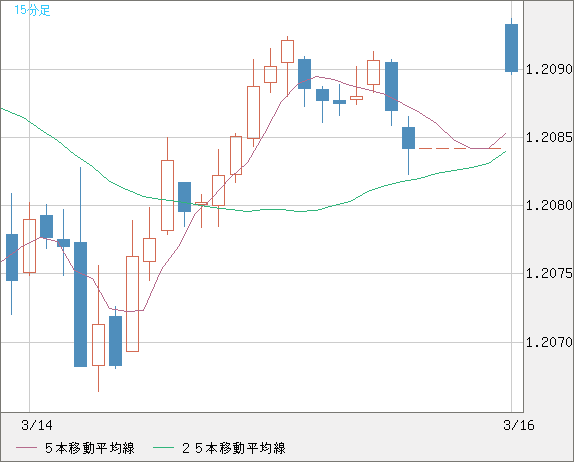Viewport: 574px width, 462px height.
Task: Select the 1.2090 price axis label
Action: click(x=549, y=69)
